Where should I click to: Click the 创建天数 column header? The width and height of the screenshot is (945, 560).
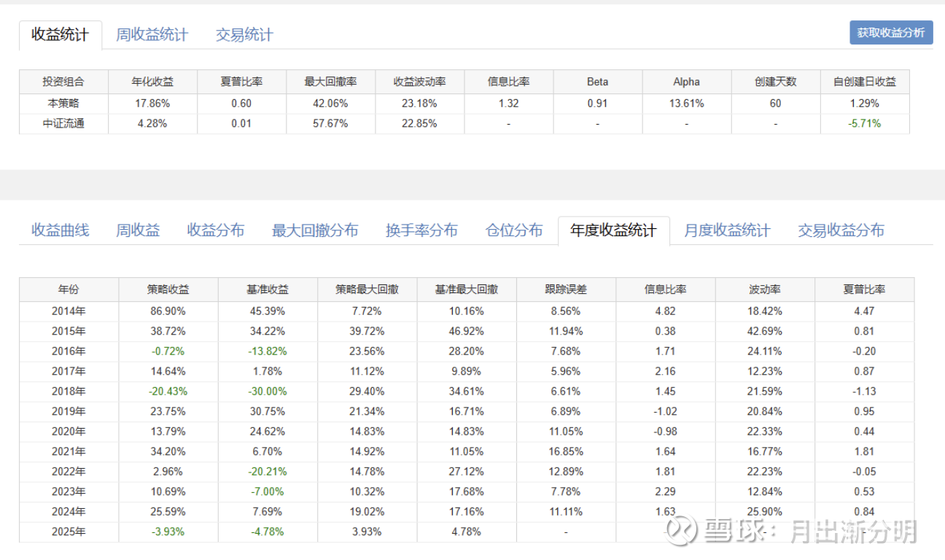[775, 82]
